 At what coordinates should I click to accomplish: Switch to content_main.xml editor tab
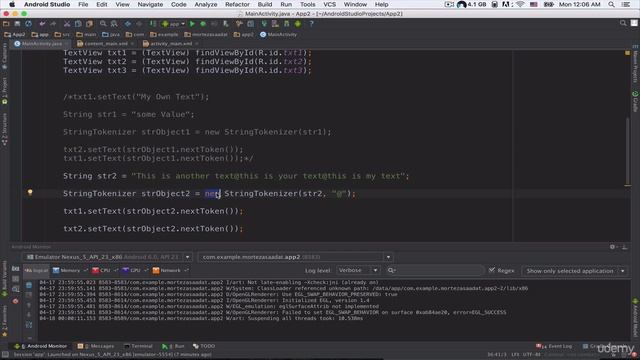coord(105,43)
